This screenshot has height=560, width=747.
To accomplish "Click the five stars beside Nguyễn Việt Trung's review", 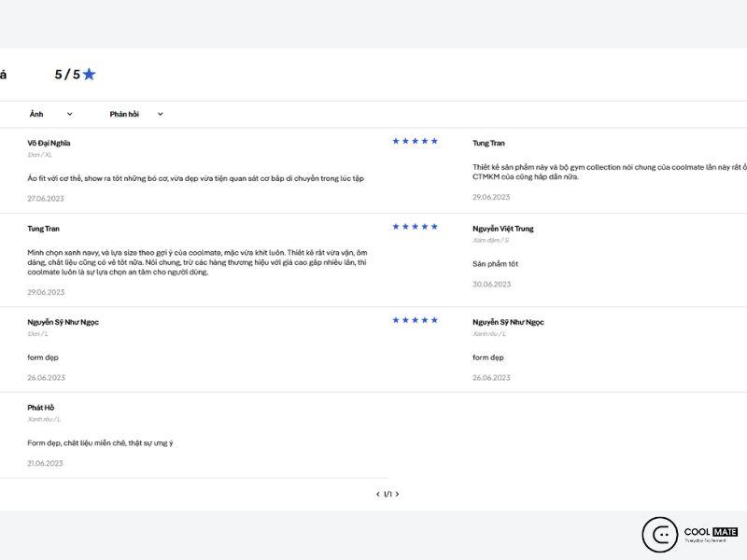I will 415,227.
